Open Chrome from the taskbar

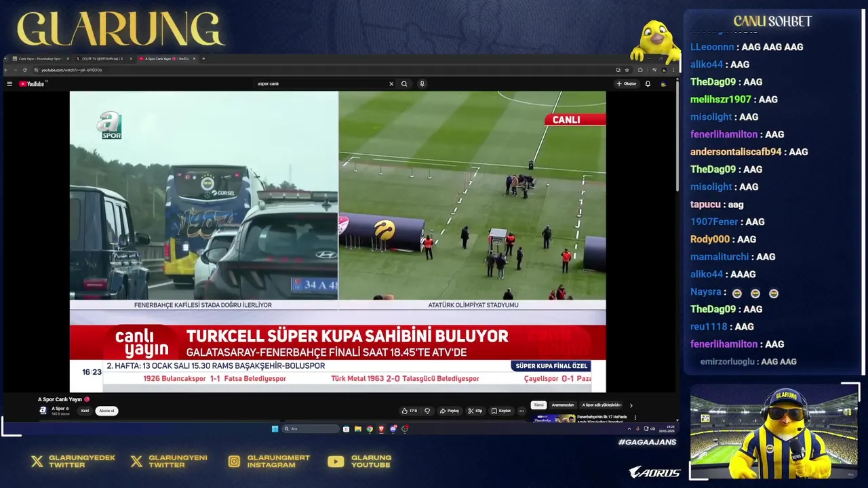pyautogui.click(x=370, y=429)
